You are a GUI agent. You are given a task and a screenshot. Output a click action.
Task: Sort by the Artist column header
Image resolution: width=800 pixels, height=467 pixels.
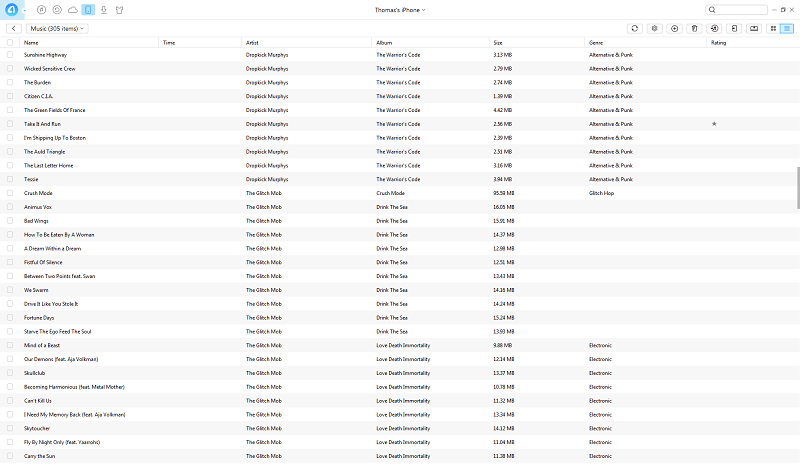pos(307,43)
